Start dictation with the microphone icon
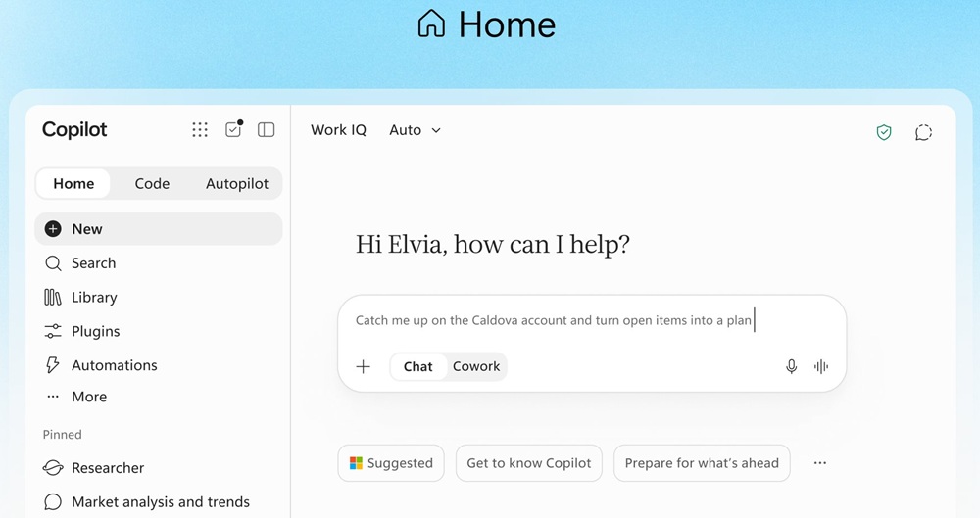Screen dimensions: 980x518 click(791, 367)
